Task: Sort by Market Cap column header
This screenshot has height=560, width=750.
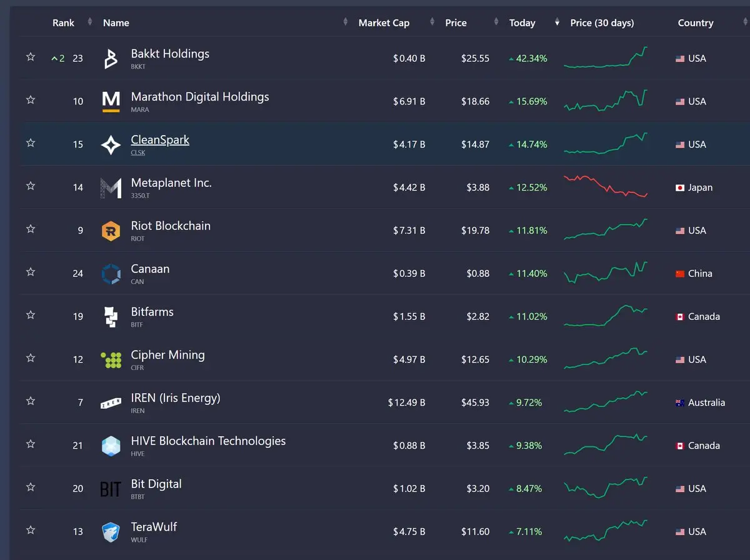Action: pos(384,23)
